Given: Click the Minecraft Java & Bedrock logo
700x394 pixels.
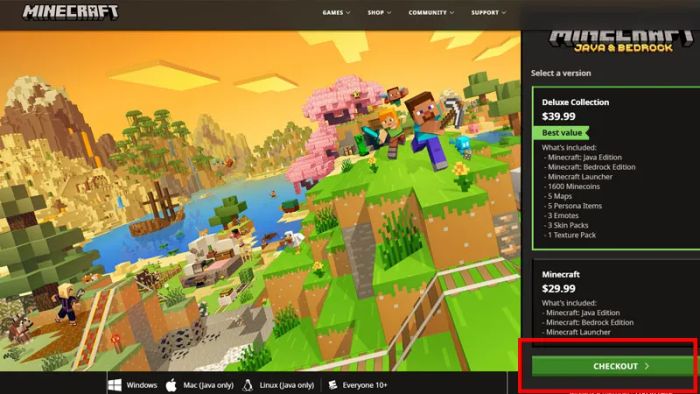Looking at the screenshot, I should coord(622,41).
